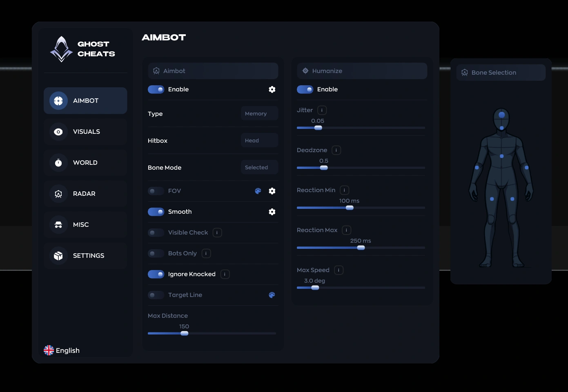The width and height of the screenshot is (568, 392).
Task: Disable the Ignore Knocked toggle
Action: (156, 274)
